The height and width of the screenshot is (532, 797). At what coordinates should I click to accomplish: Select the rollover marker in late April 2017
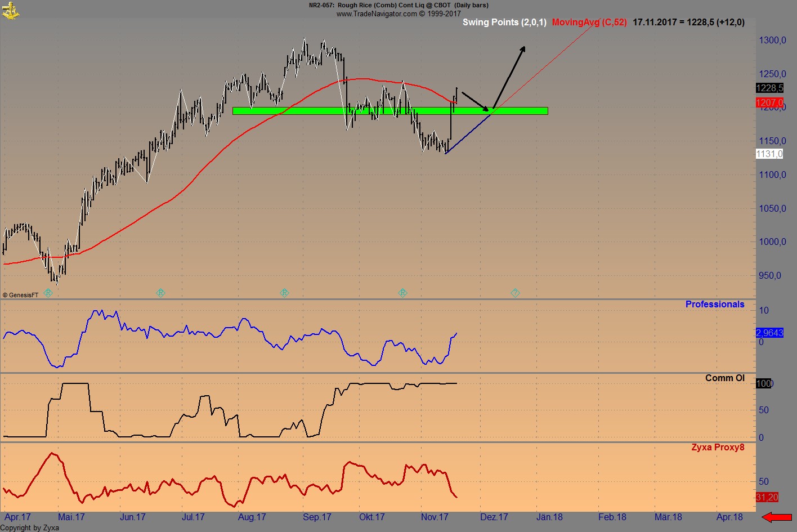pyautogui.click(x=48, y=293)
